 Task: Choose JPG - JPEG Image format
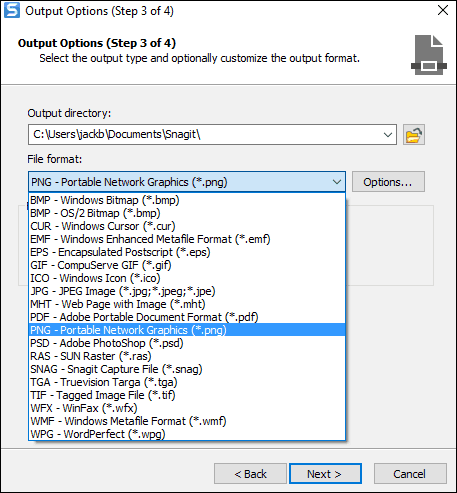pos(187,291)
